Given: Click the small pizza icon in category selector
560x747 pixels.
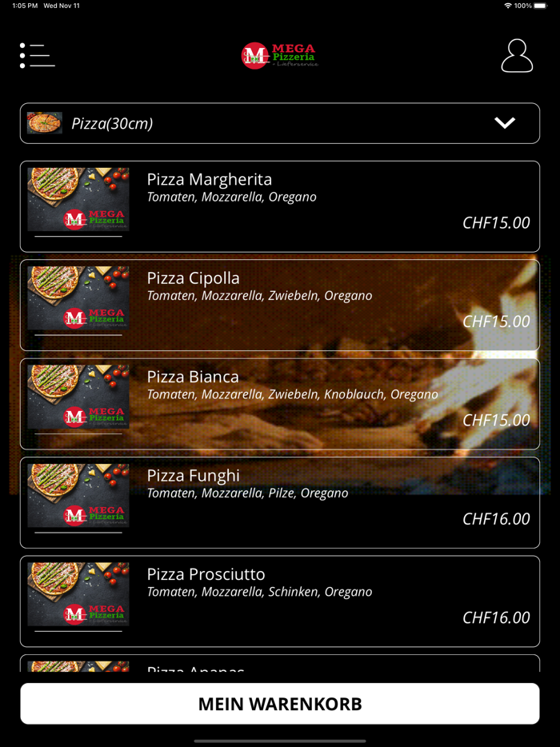Looking at the screenshot, I should pos(45,123).
